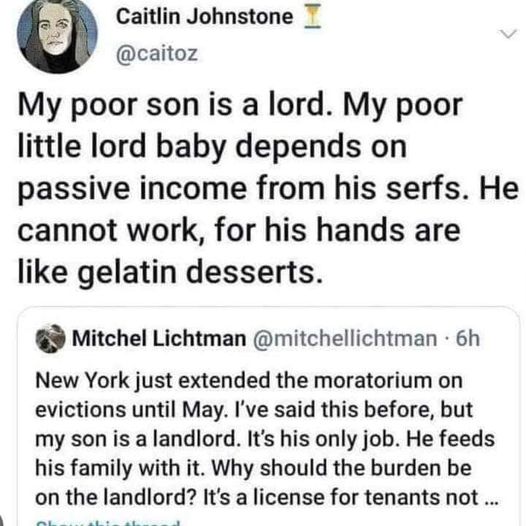Open Mitchel Lichtman's small avatar

(x=51, y=338)
